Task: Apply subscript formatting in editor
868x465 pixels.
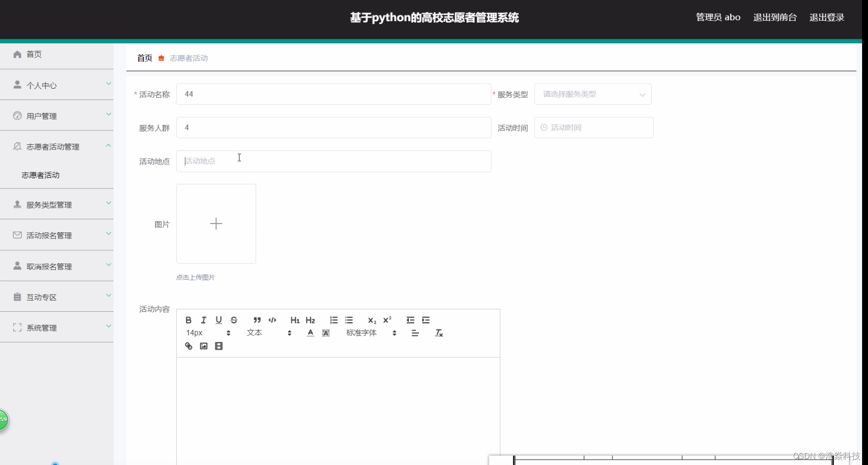Action: (x=371, y=320)
